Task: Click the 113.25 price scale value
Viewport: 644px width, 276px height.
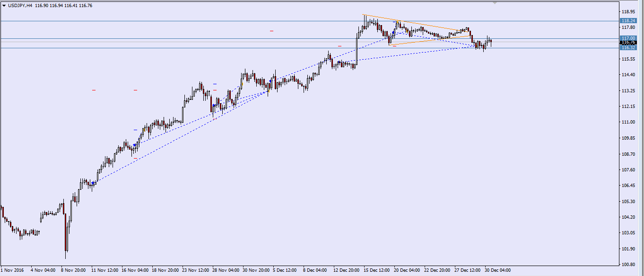Action: tap(628, 91)
